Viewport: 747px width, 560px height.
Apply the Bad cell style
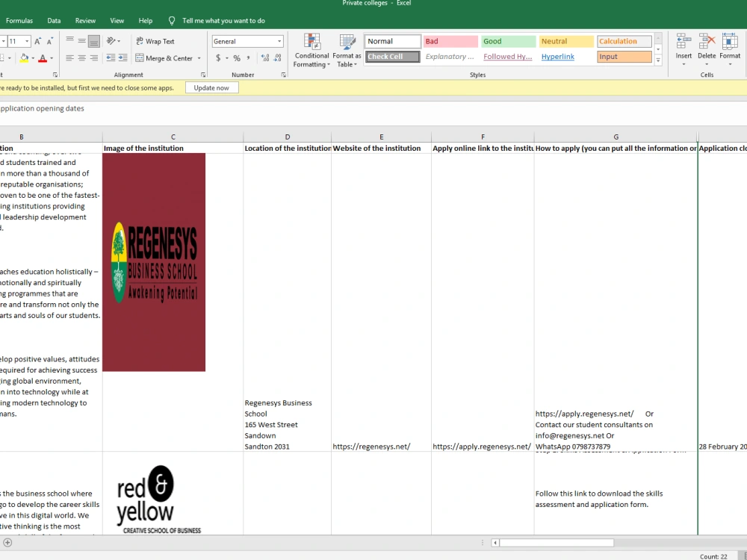point(450,41)
